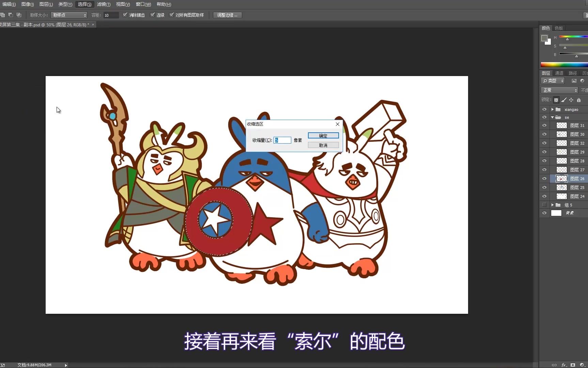Image resolution: width=588 pixels, height=368 pixels.
Task: Toggle Lock transparent pixels icon
Action: (x=556, y=100)
